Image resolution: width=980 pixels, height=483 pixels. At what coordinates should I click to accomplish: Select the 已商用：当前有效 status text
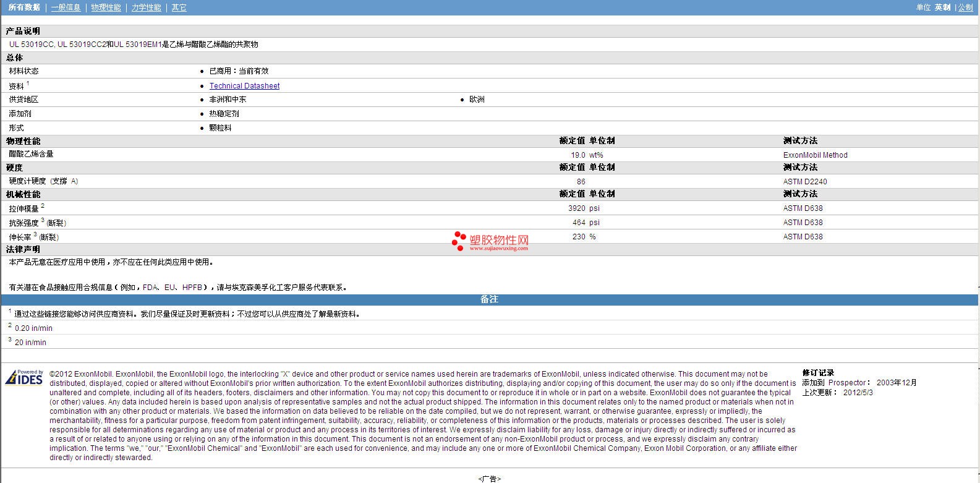coord(239,71)
